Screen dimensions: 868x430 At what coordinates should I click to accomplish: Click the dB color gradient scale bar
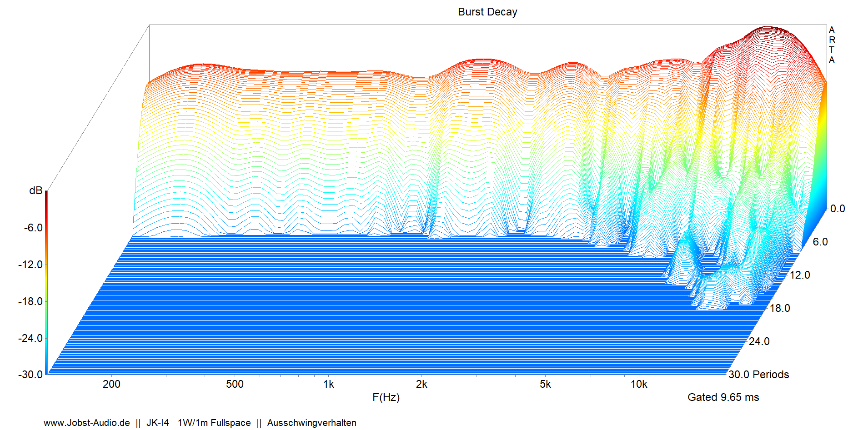(x=46, y=282)
